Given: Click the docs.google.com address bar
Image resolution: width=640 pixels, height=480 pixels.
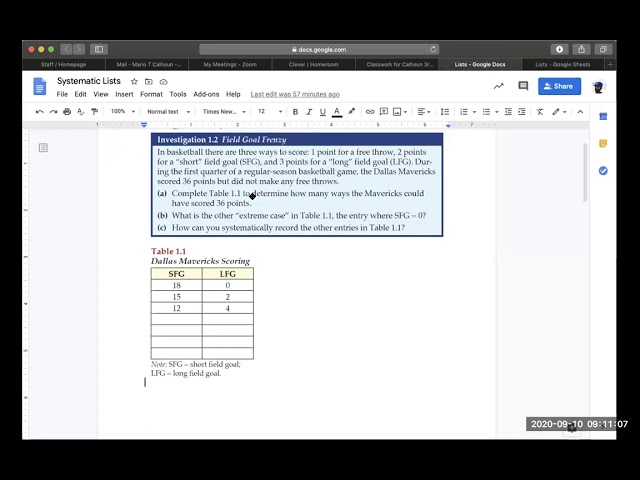Looking at the screenshot, I should [x=319, y=49].
